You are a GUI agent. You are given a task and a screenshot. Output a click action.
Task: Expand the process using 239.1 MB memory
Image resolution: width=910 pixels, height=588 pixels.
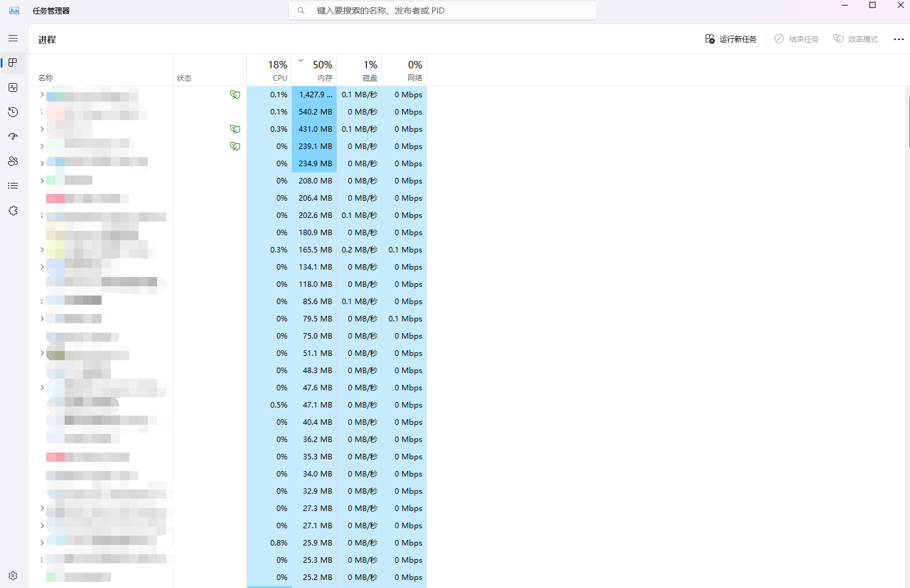click(x=42, y=147)
